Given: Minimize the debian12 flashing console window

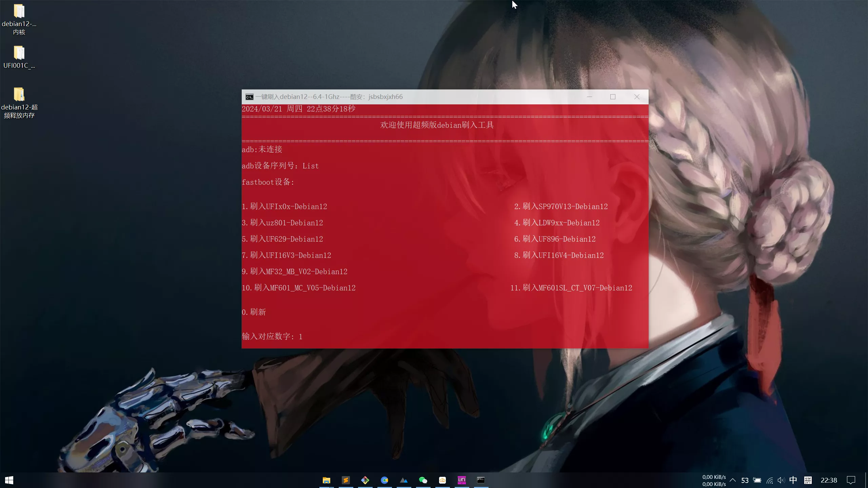Looking at the screenshot, I should coord(589,97).
